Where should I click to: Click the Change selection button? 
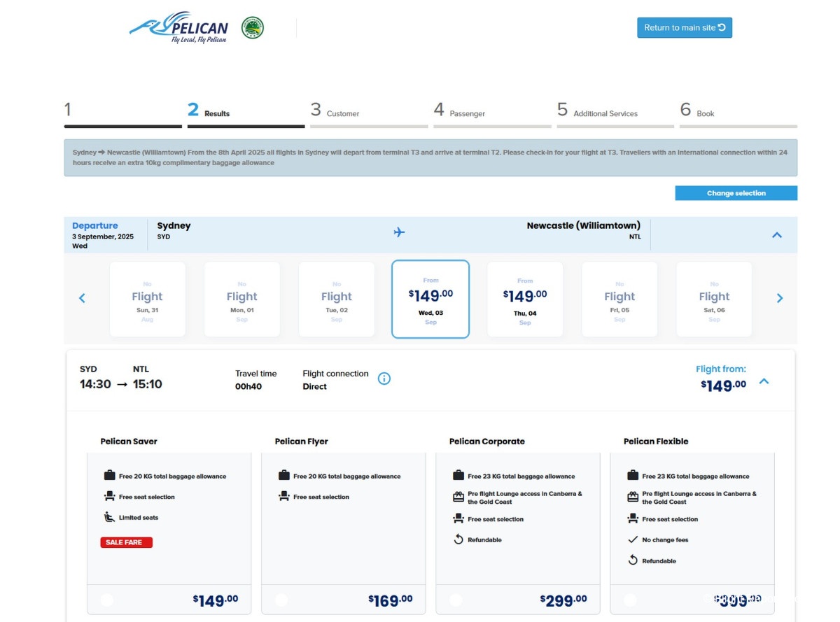tap(736, 193)
